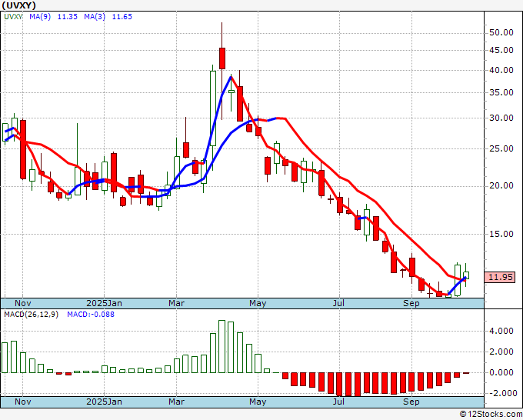The height and width of the screenshot is (420, 523).
Task: Click Mar on the price chart time axis
Action: point(176,303)
